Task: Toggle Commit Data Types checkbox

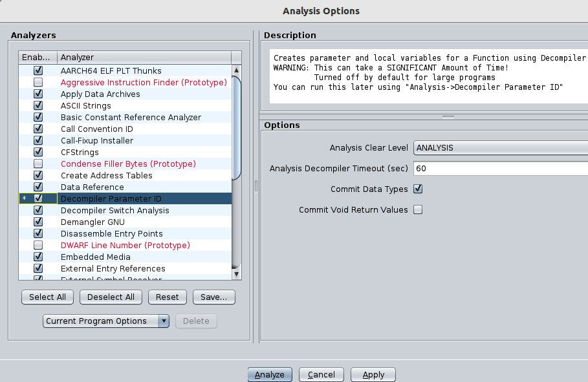Action: [x=418, y=189]
